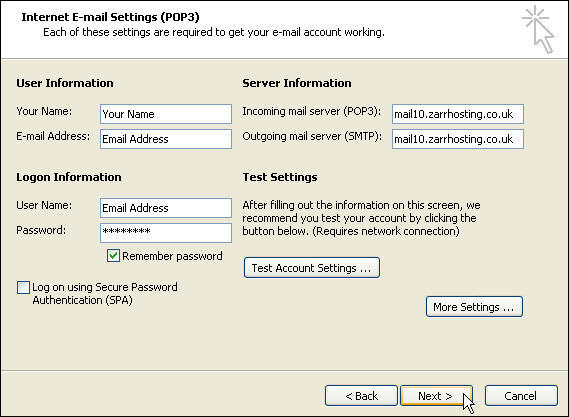The height and width of the screenshot is (417, 569).
Task: Edit the Incoming mail server POP3 field
Action: 458,114
